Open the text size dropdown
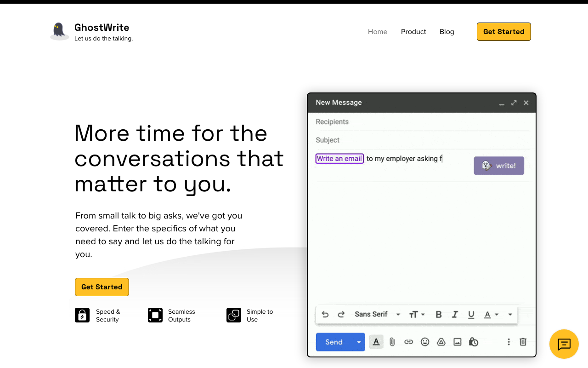This screenshot has width=588, height=368. pyautogui.click(x=416, y=314)
